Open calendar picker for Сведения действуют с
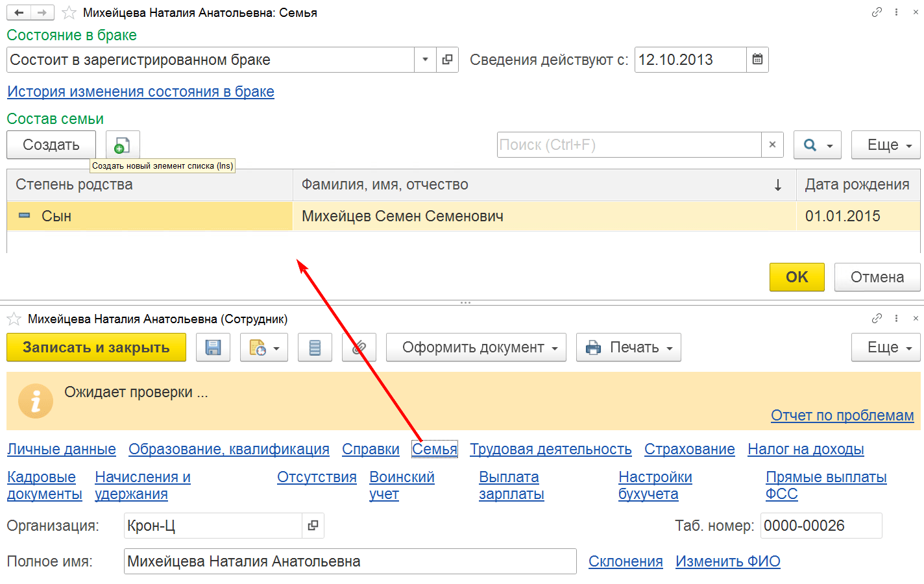This screenshot has width=924, height=584. pos(757,60)
